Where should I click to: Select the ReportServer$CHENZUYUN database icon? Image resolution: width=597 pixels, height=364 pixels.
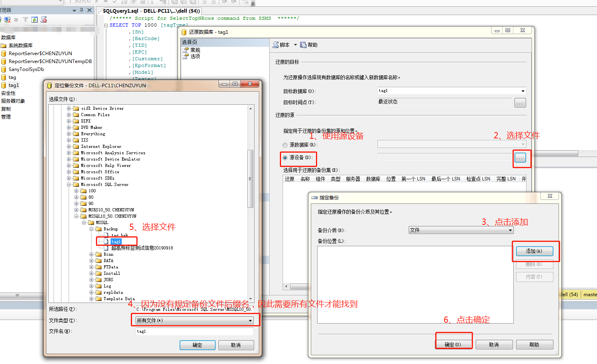click(x=4, y=54)
